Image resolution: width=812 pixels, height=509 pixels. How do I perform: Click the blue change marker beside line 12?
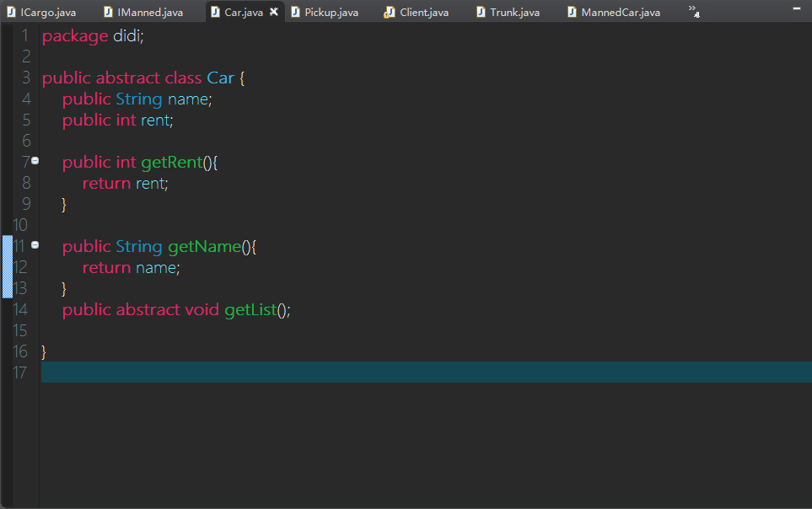(x=7, y=267)
